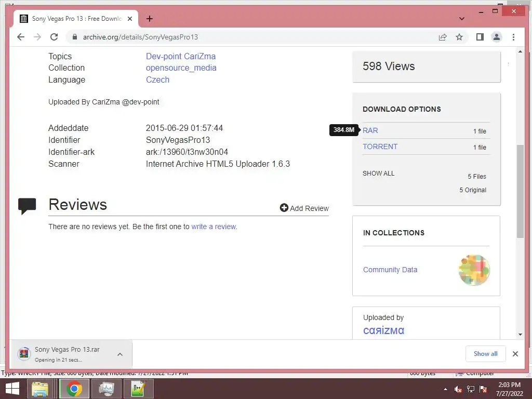The image size is (532, 399).
Task: Open Czech language link
Action: coord(157,79)
